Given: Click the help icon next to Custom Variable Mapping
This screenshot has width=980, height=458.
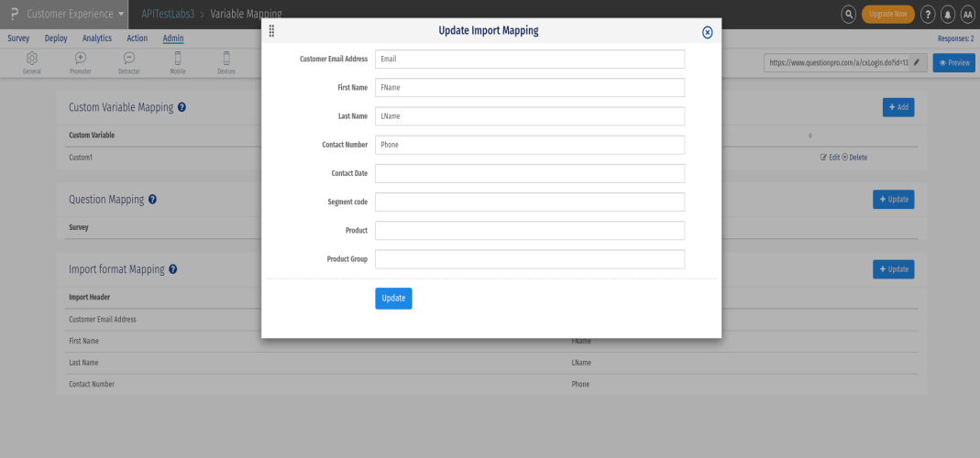Looking at the screenshot, I should (182, 107).
